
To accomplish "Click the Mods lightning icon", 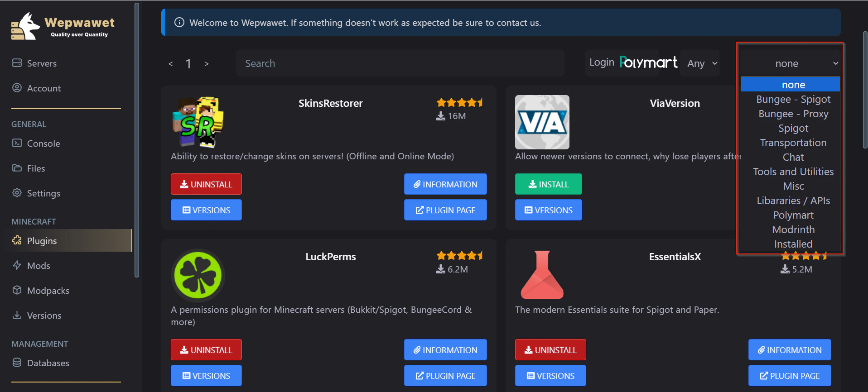I will coord(17,265).
